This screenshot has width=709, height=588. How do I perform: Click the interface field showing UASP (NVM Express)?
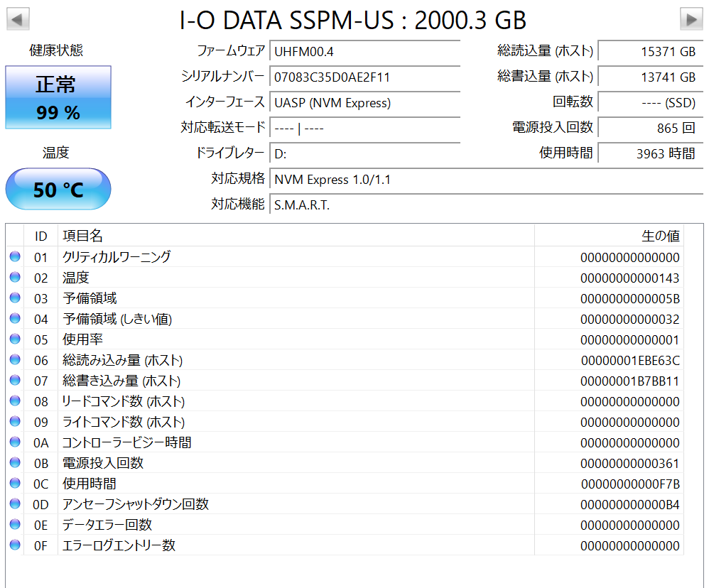[x=365, y=103]
